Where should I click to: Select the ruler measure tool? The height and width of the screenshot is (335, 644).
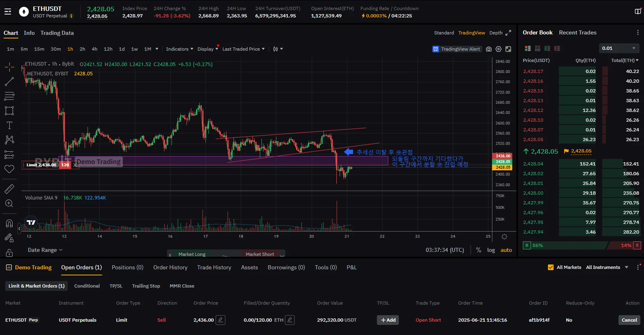(x=9, y=189)
